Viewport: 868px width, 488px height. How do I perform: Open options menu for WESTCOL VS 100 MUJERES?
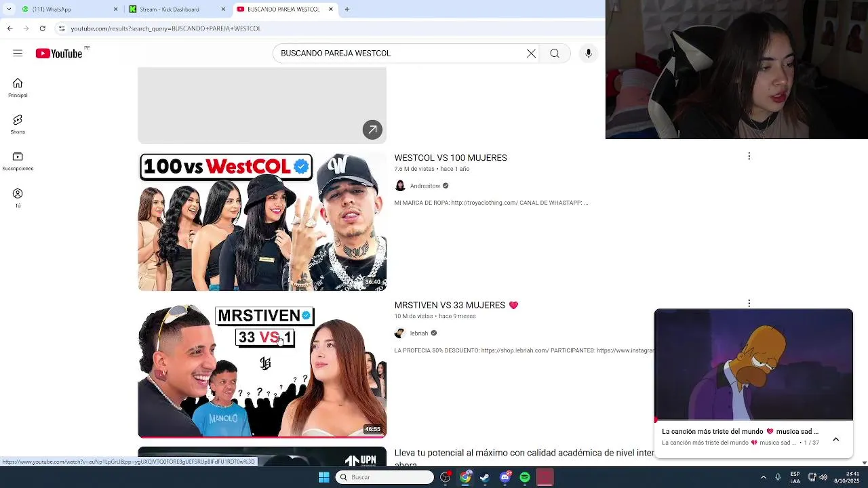coord(749,157)
